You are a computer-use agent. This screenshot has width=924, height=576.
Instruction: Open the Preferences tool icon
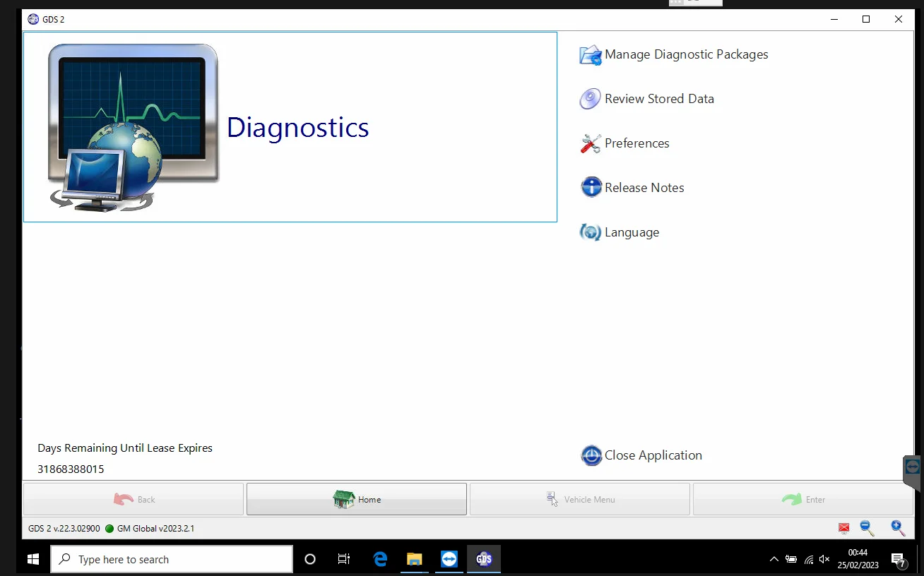(x=591, y=143)
